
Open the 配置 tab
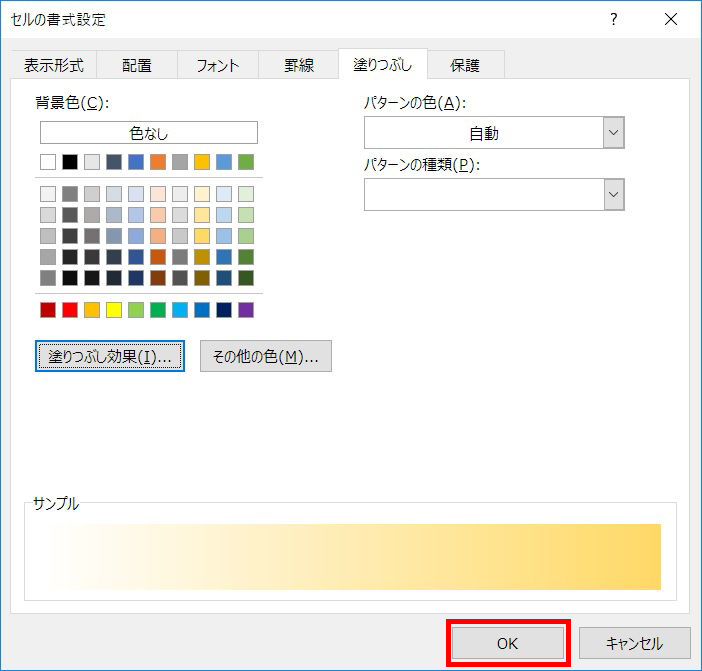coord(137,65)
